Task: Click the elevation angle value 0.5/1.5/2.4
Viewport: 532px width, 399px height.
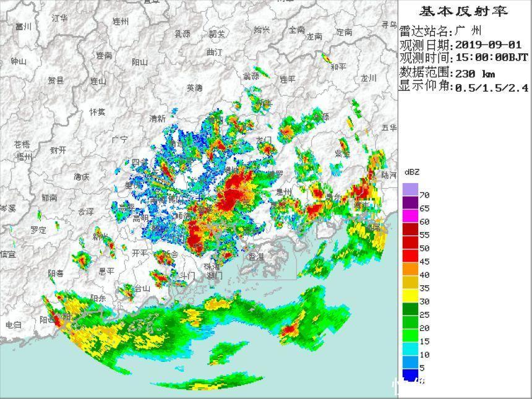Action: tap(492, 88)
